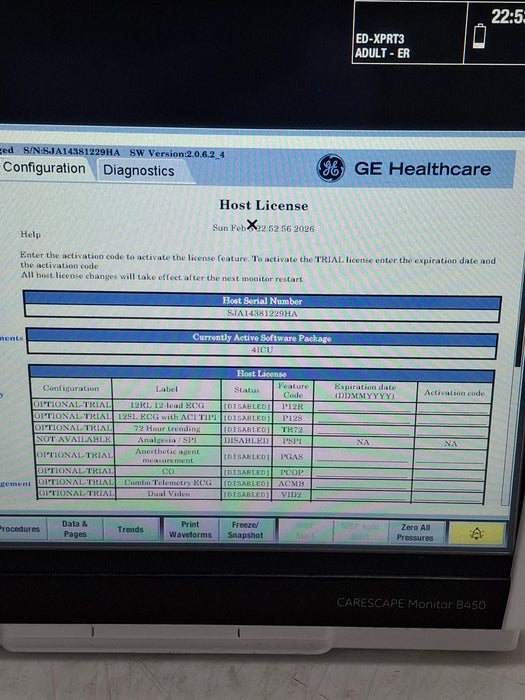
Task: Click the 72 Hour trending label cell
Action: [167, 428]
